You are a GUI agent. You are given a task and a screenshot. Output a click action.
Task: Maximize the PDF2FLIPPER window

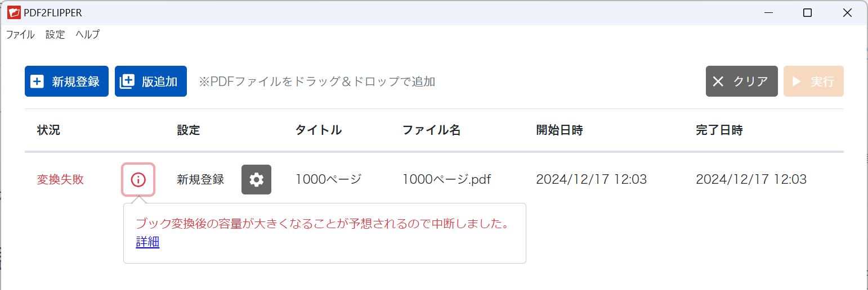[807, 13]
